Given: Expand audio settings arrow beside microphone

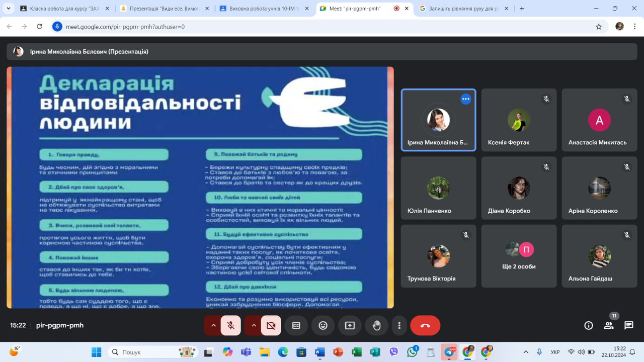Looking at the screenshot, I should (x=213, y=325).
